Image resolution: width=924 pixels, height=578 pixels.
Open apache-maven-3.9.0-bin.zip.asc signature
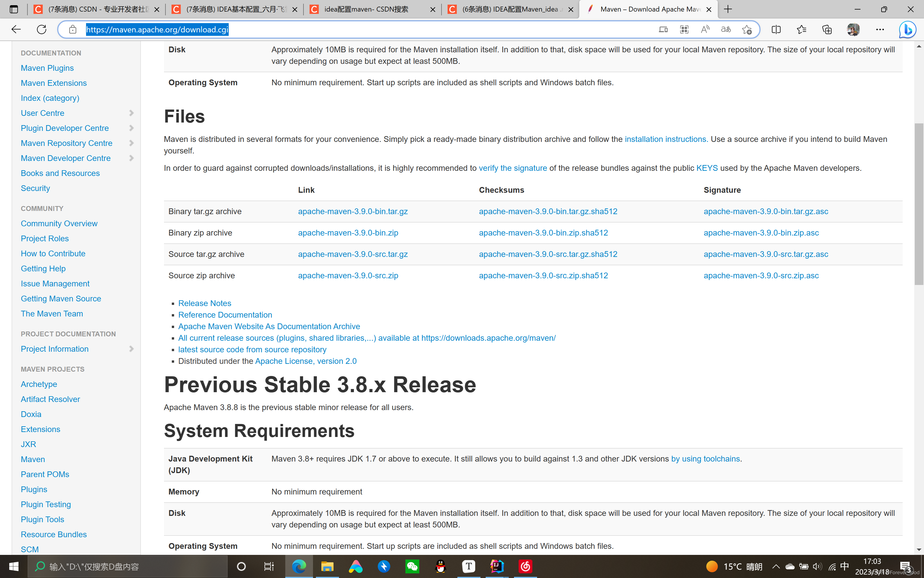pos(761,233)
